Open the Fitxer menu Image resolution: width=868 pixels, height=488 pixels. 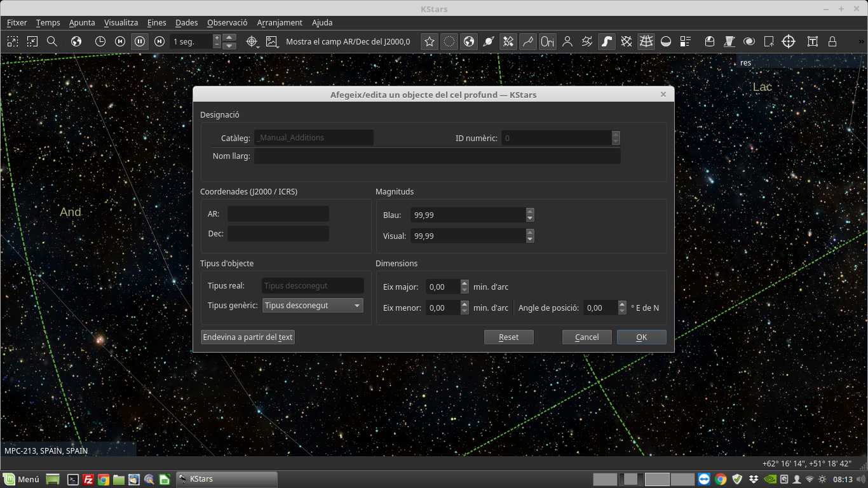(17, 22)
